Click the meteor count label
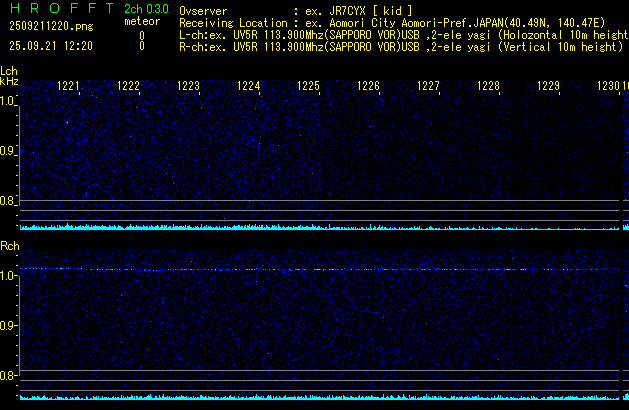Viewport: 629px width, 410px height. click(141, 21)
